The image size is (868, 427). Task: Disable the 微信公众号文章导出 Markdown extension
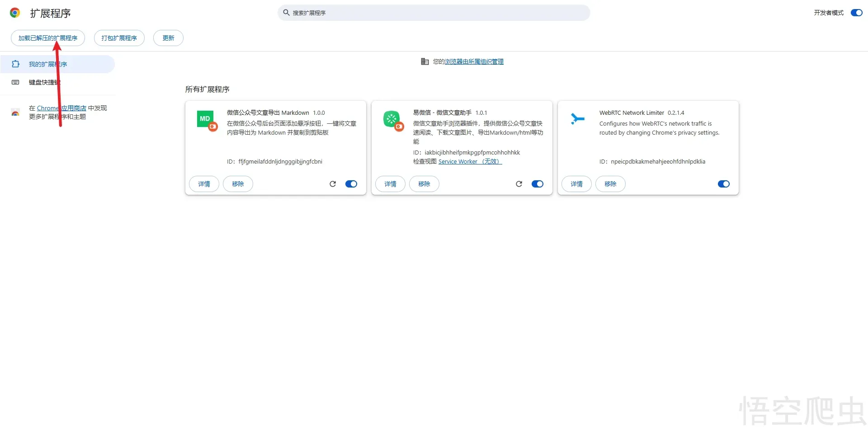[x=351, y=184]
